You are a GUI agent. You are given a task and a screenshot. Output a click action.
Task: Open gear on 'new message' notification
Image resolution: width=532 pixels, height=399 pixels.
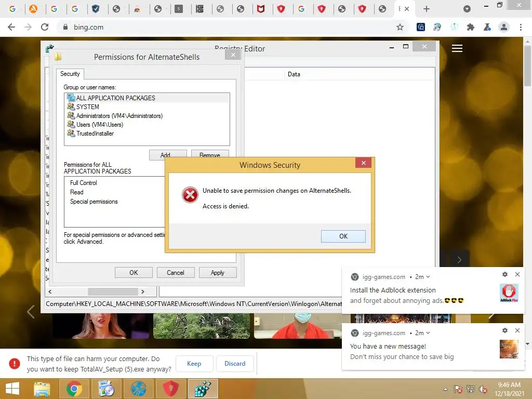pyautogui.click(x=505, y=330)
